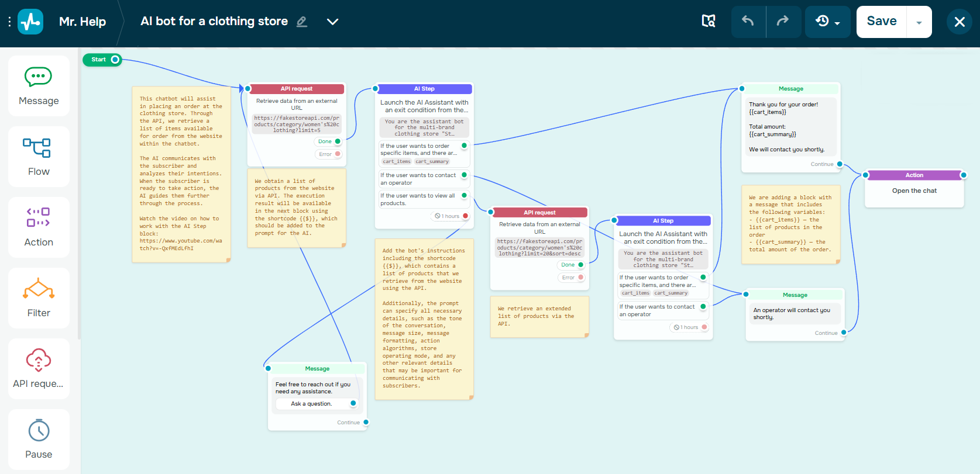Add an Action element from sidebar
Screen dimensions: 980x474
tap(39, 227)
